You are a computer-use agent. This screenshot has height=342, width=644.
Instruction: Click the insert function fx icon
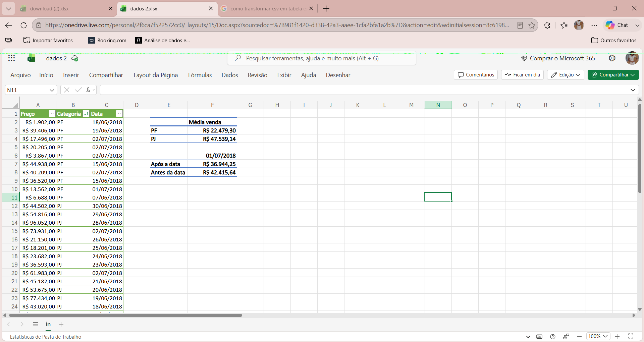(x=88, y=90)
